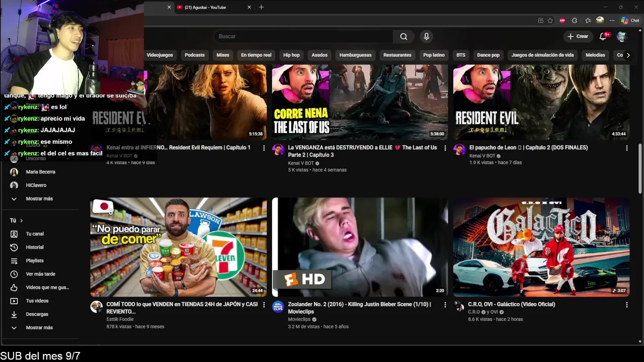This screenshot has height=362, width=644.
Task: Play the 7-Eleven Japan food thumbnail
Action: 179,247
